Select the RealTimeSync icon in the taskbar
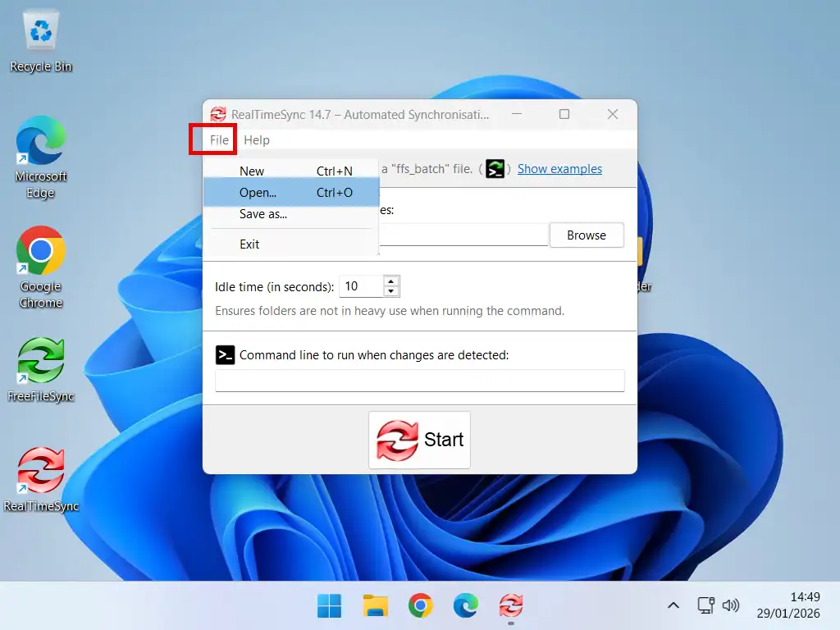 point(511,605)
